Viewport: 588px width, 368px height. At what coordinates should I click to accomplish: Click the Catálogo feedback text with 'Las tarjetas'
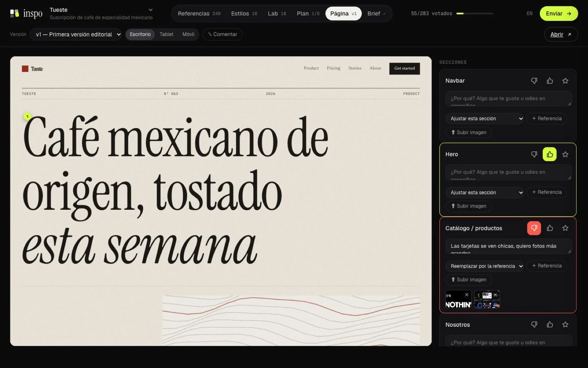509,246
